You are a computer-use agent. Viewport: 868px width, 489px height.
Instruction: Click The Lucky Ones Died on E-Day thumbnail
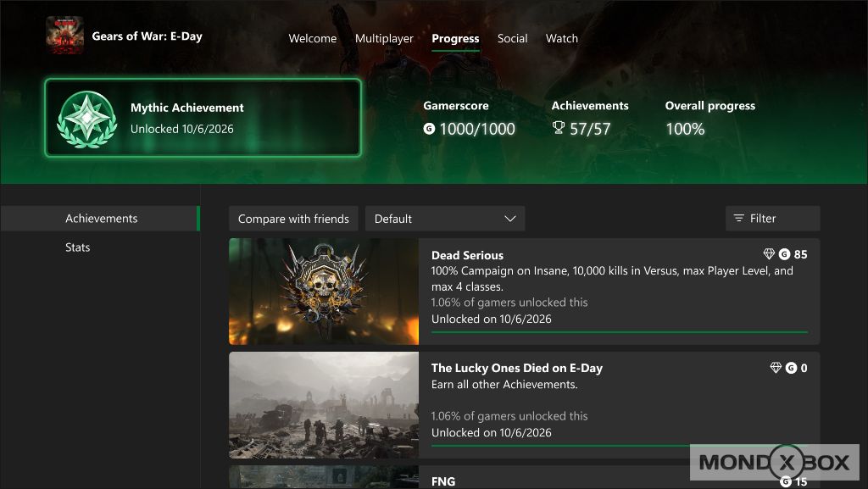(x=324, y=405)
